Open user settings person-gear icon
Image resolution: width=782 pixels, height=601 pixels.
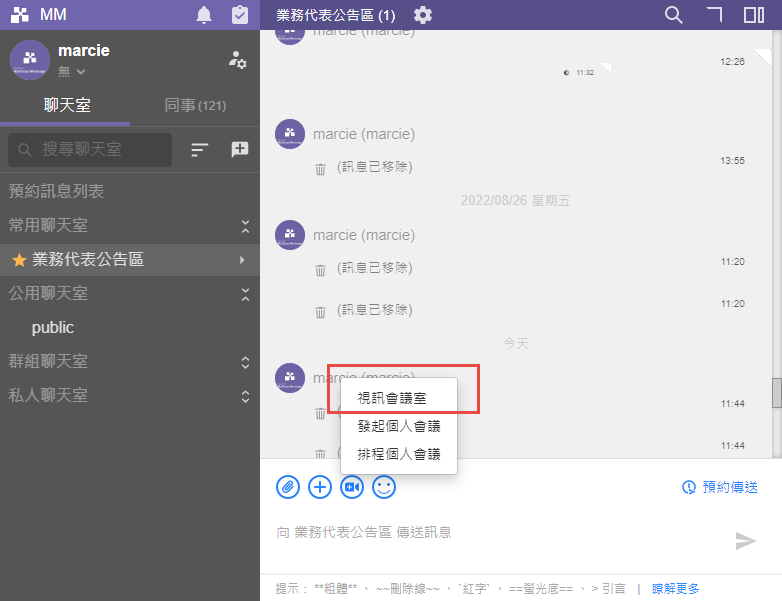238,60
